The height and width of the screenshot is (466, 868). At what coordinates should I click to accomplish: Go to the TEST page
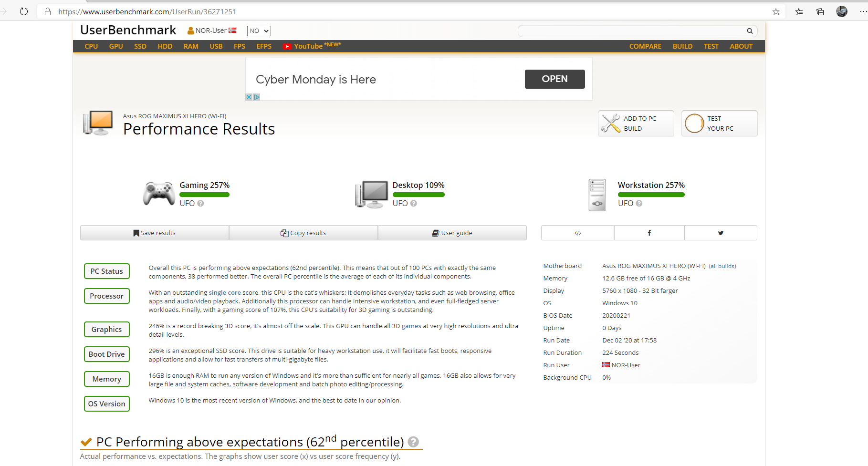pos(711,46)
